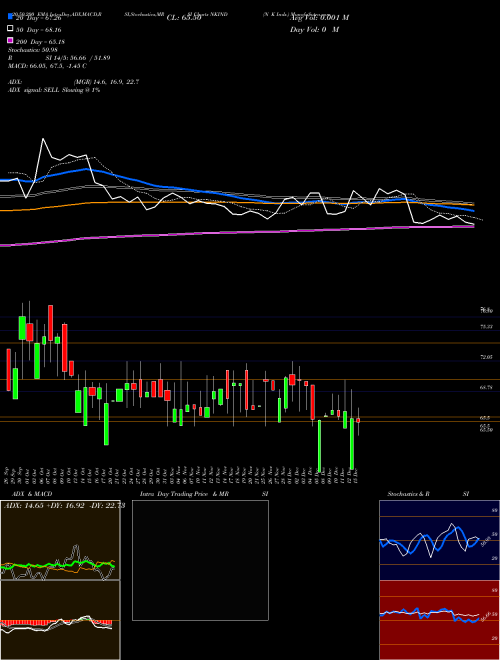The image size is (500, 660).
Task: Click the 68.78 price axis label
Action: (487, 387)
